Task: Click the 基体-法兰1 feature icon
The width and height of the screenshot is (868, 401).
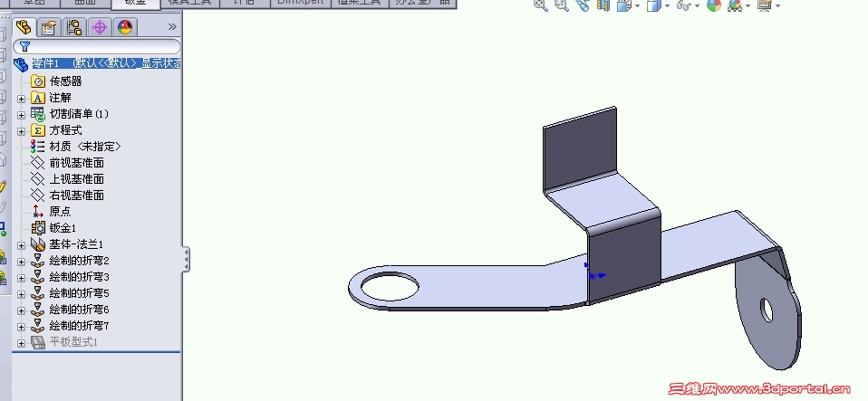Action: tap(38, 243)
